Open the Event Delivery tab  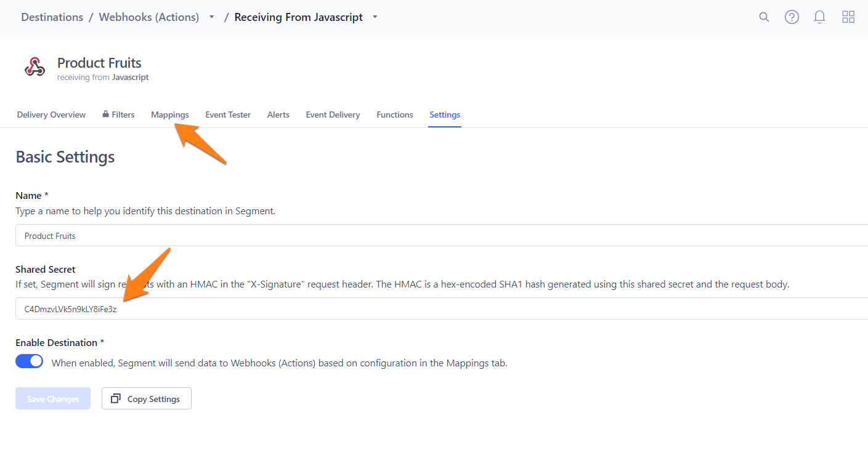(x=333, y=115)
